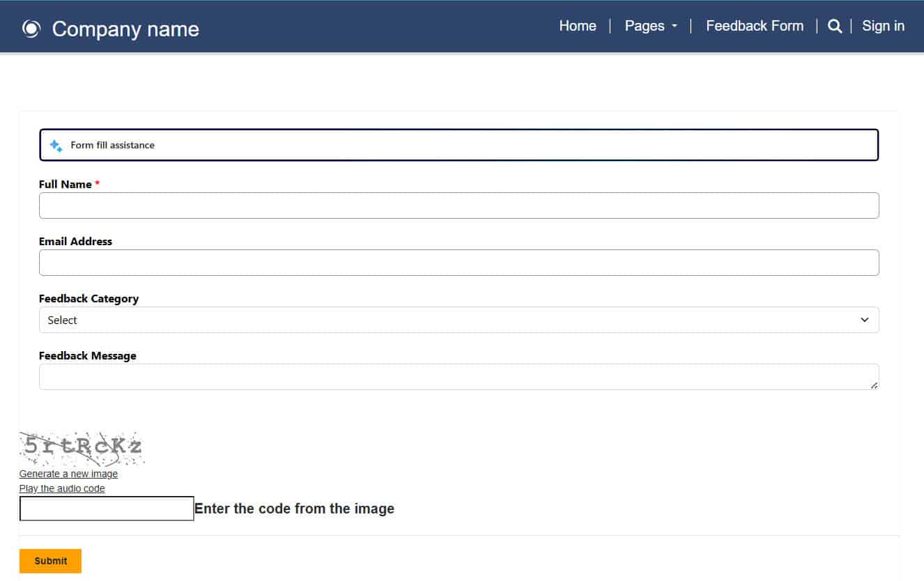The height and width of the screenshot is (581, 924).
Task: Click Sign in
Action: click(x=883, y=26)
